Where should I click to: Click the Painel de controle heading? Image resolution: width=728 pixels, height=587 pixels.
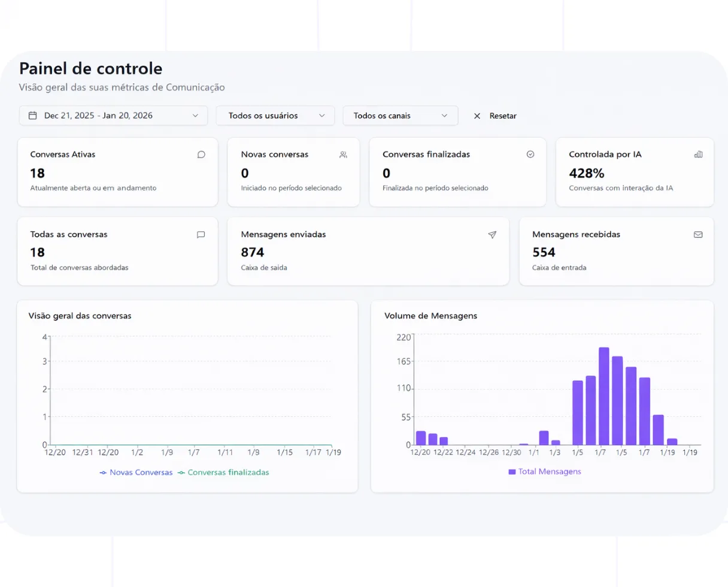[90, 68]
